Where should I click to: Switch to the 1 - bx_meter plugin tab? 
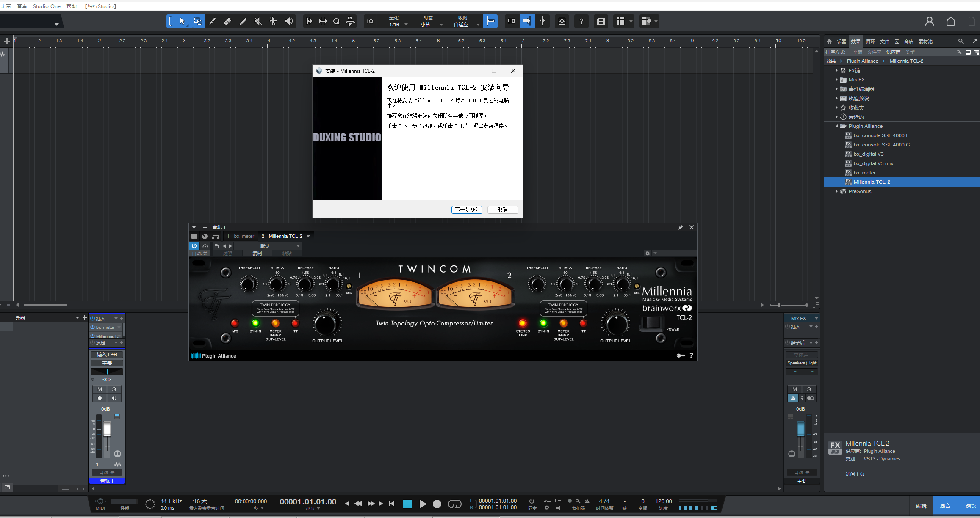point(241,236)
